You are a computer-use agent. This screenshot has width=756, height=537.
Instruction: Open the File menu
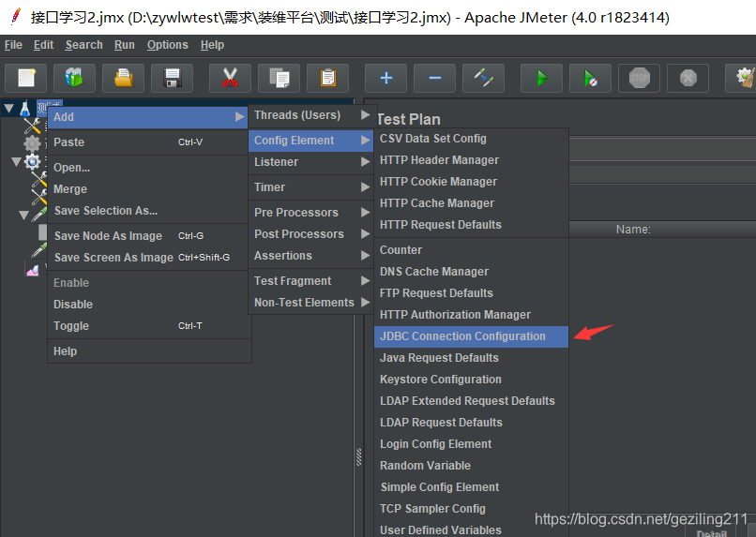pos(13,45)
